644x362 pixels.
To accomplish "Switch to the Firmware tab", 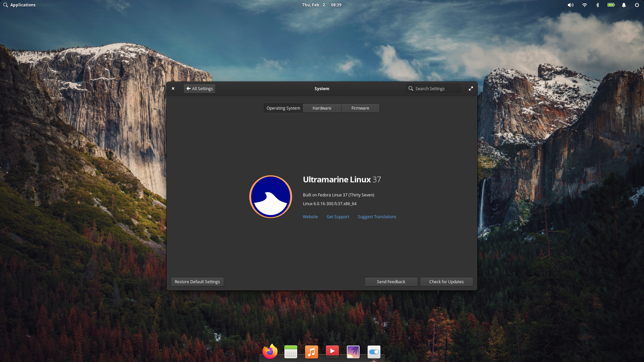I will coord(360,108).
